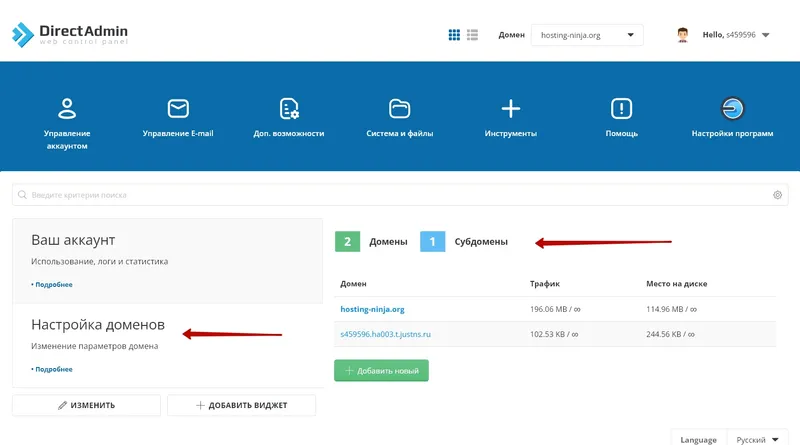The width and height of the screenshot is (800, 445).
Task: Click the ИЗМЕНИТЬ button
Action: coord(86,405)
